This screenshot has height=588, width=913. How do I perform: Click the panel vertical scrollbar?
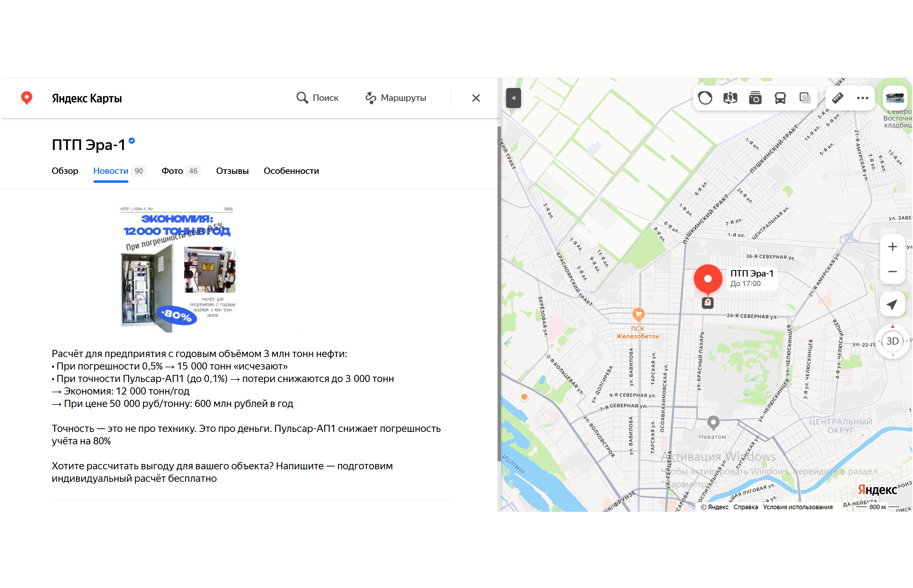click(499, 294)
